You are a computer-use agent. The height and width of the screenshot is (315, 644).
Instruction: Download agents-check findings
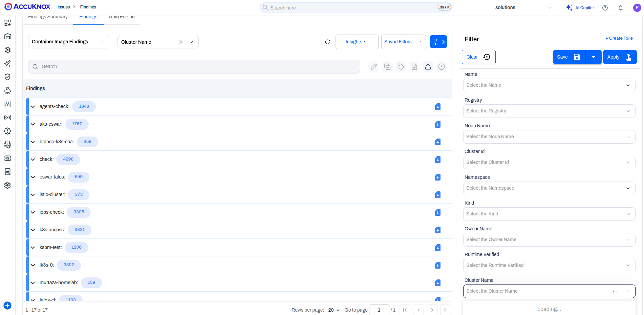(438, 107)
